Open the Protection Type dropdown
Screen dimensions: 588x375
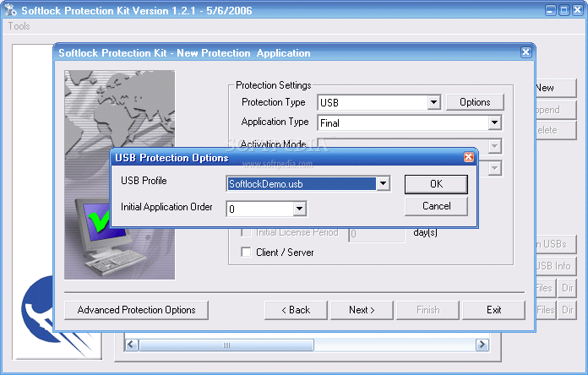point(433,102)
